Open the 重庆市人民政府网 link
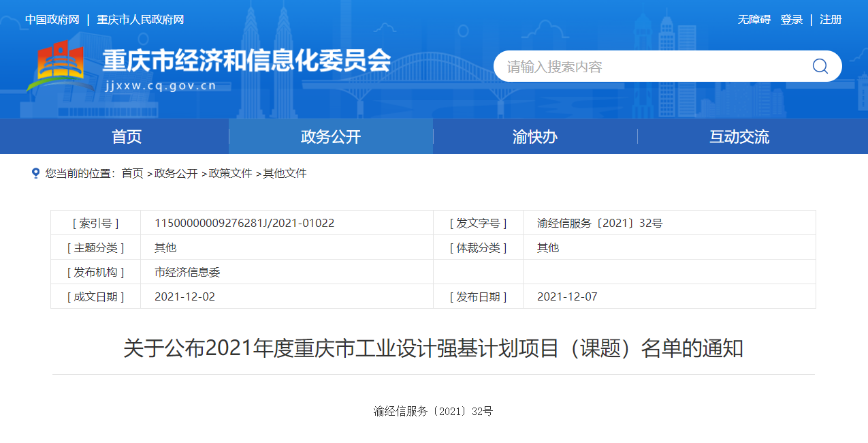The width and height of the screenshot is (868, 443). click(140, 20)
